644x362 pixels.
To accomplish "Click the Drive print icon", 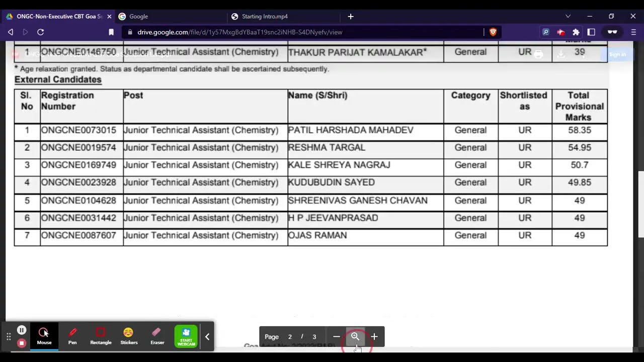I will click(538, 54).
